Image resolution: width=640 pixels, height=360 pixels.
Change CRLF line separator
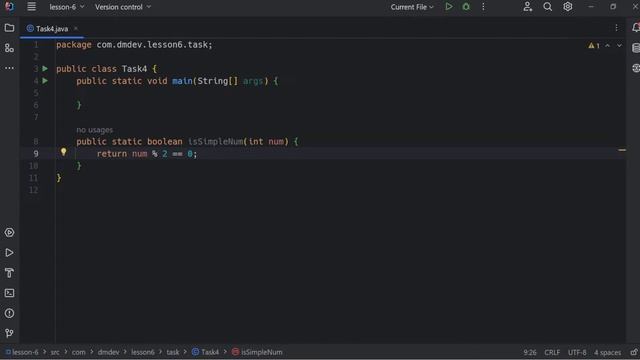[x=552, y=352]
